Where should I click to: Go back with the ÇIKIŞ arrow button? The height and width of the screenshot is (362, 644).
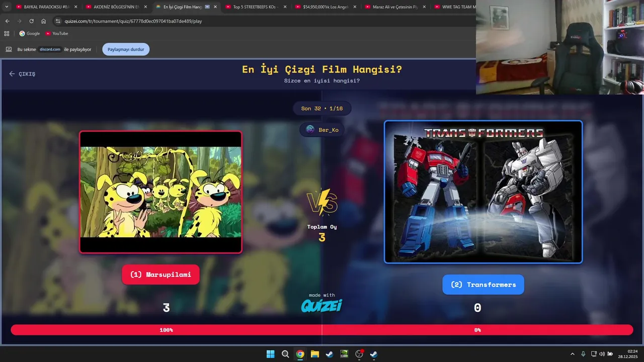(22, 74)
